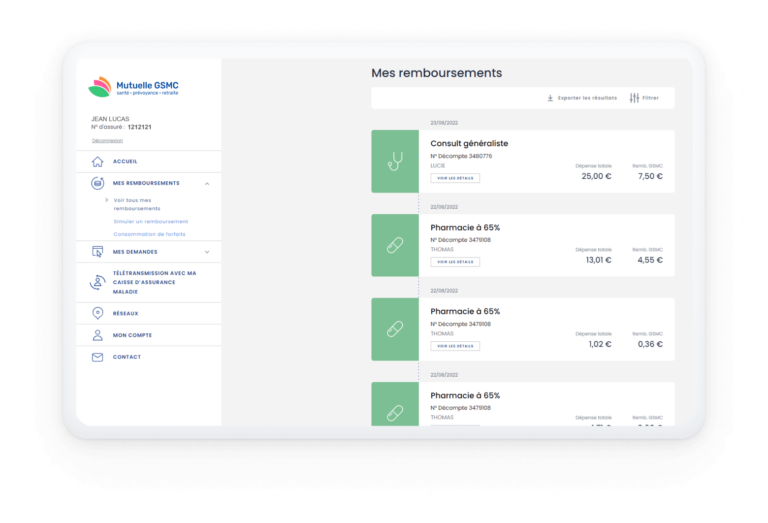Open Consommation de forfaits
768x523 pixels.
pos(149,234)
